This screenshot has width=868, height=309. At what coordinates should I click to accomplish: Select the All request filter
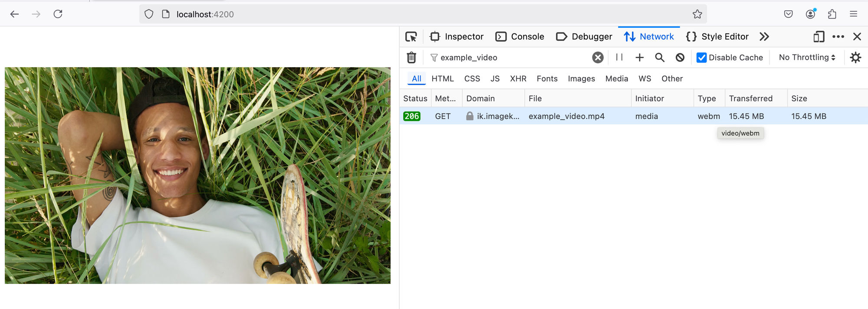[x=417, y=79]
